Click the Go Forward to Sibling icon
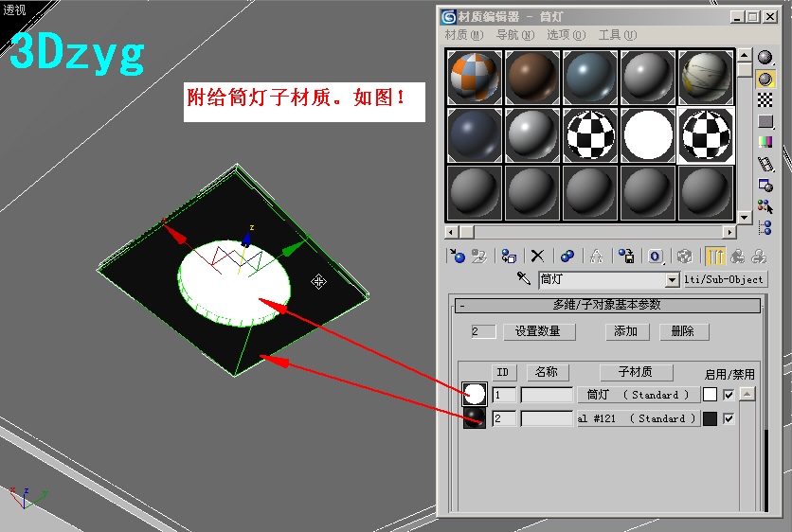The width and height of the screenshot is (792, 532). (x=759, y=256)
